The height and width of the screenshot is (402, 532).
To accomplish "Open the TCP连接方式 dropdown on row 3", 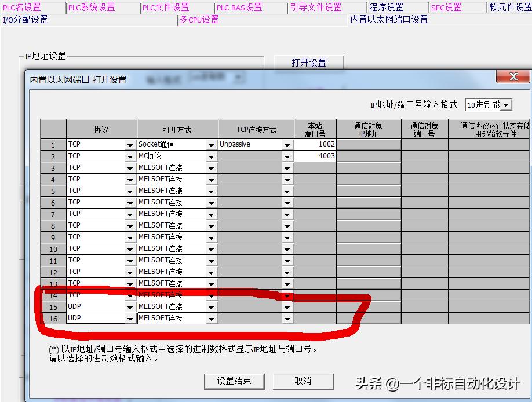I will 287,167.
